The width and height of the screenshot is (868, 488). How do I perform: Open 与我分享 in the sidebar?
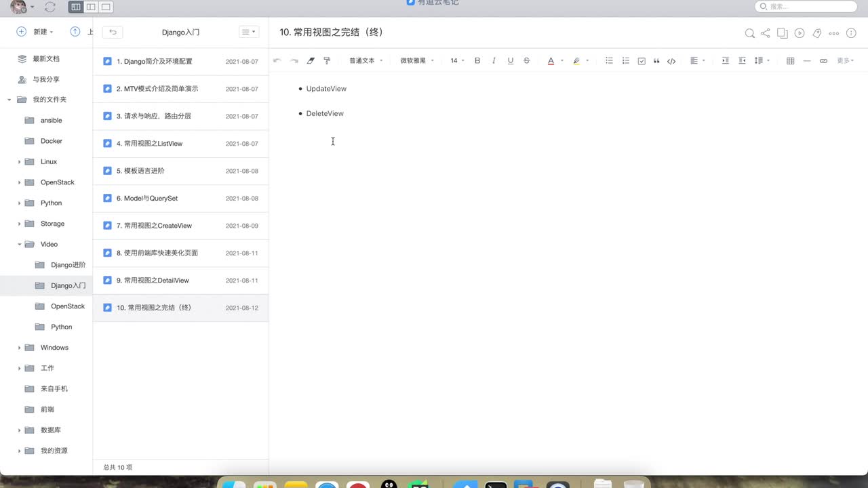click(x=46, y=79)
